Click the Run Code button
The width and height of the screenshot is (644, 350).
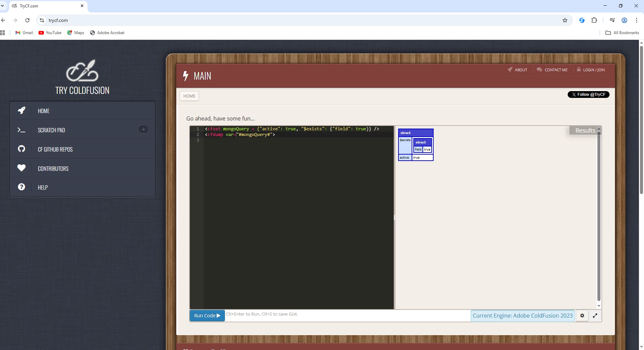207,316
